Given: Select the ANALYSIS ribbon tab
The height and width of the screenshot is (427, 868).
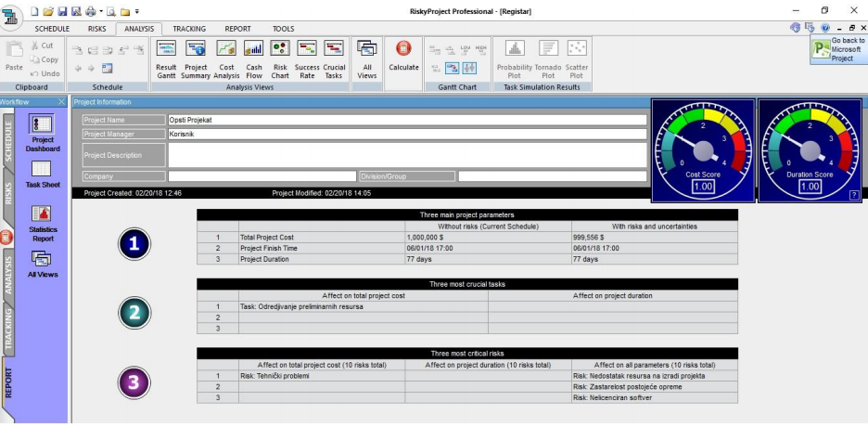Looking at the screenshot, I should 139,29.
